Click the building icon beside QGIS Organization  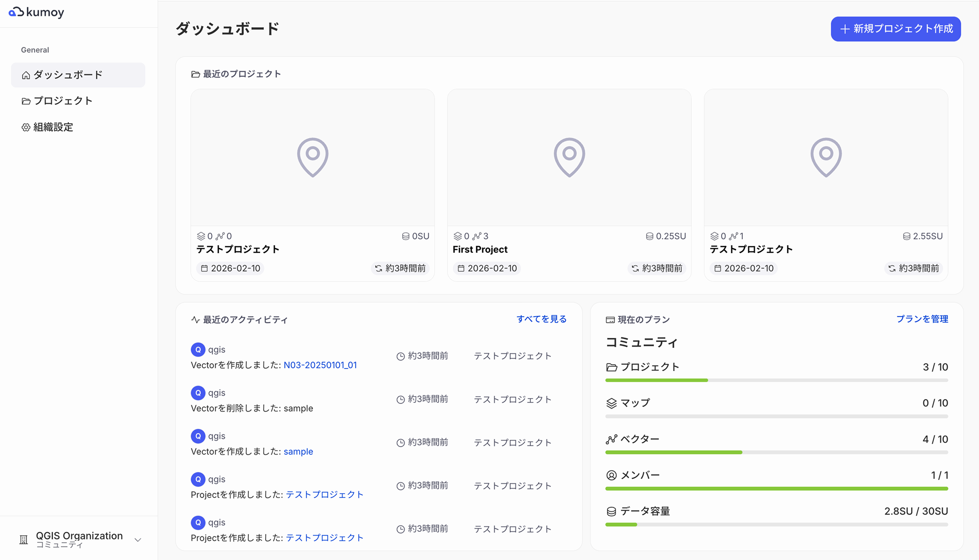tap(23, 539)
